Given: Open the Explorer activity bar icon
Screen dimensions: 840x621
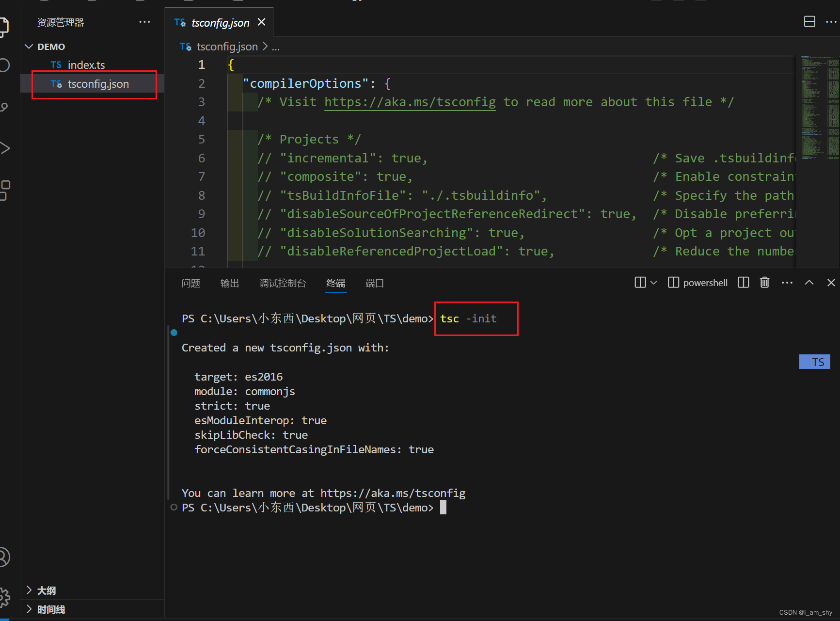Looking at the screenshot, I should point(4,27).
